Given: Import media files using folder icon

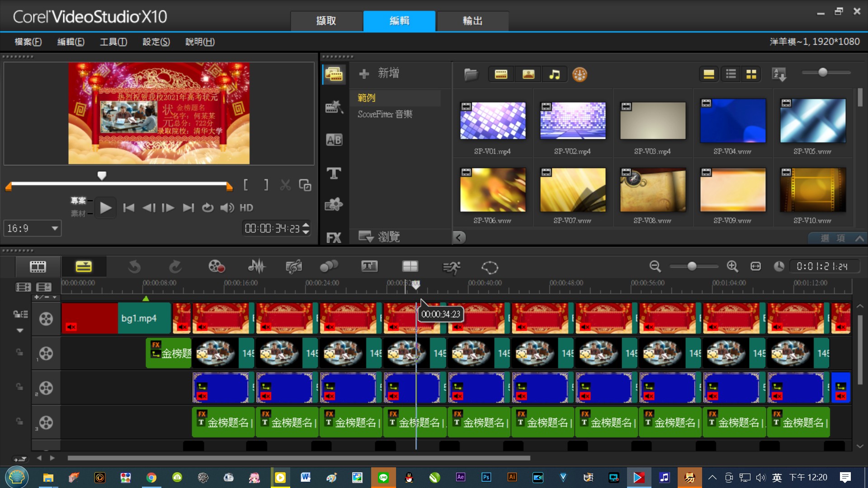Looking at the screenshot, I should click(x=471, y=74).
